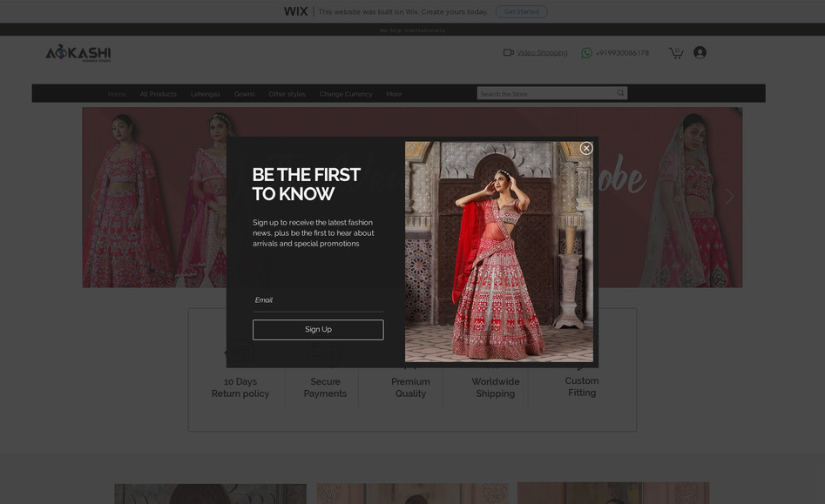Image resolution: width=825 pixels, height=504 pixels.
Task: Open the Change Currency menu
Action: coord(345,94)
